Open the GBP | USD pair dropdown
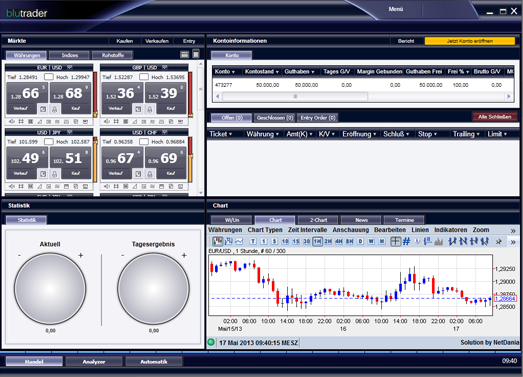 click(x=164, y=67)
